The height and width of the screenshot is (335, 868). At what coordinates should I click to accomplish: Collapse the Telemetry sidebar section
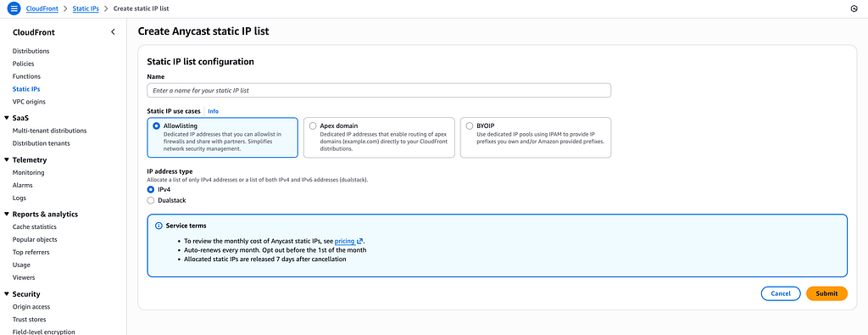tap(6, 160)
